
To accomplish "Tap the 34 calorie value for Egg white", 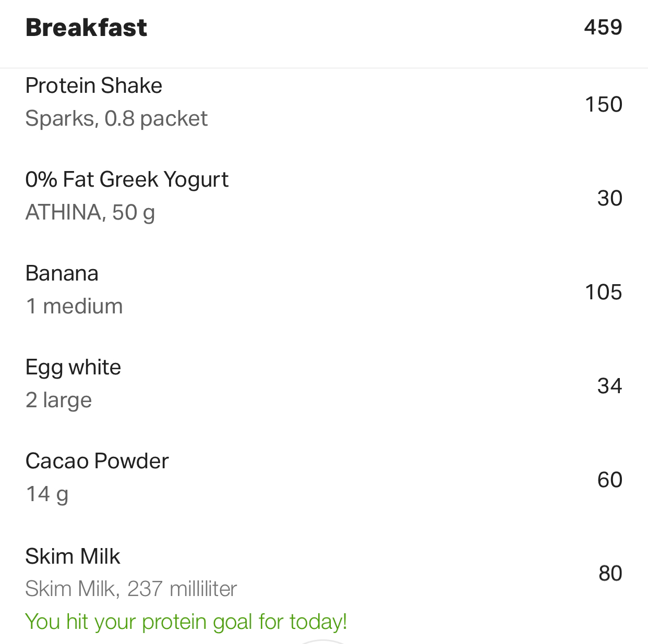I will (x=610, y=386).
